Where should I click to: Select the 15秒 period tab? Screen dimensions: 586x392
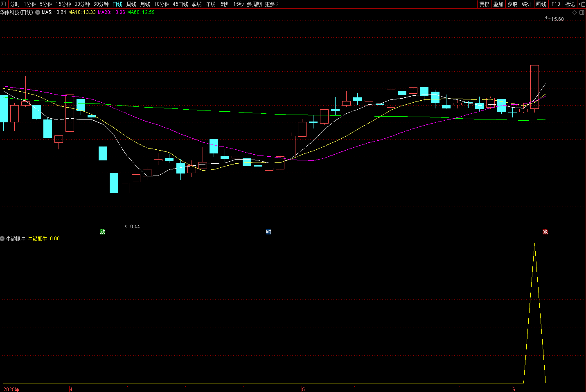(239, 4)
